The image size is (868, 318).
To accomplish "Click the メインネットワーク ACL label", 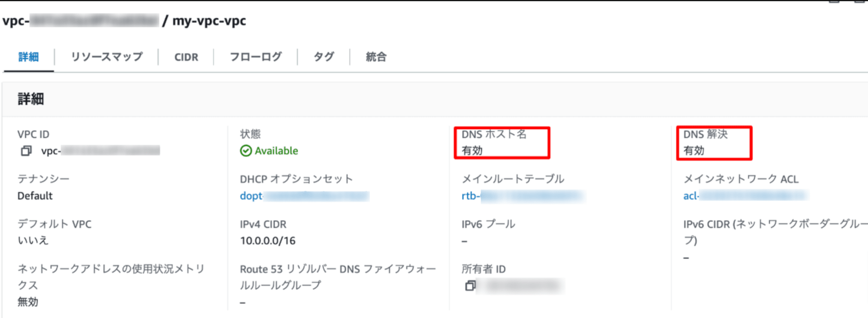I will pos(741,179).
